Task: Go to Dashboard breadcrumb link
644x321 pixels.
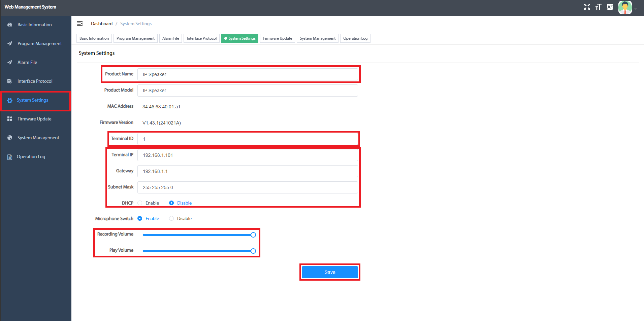Action: (x=102, y=24)
